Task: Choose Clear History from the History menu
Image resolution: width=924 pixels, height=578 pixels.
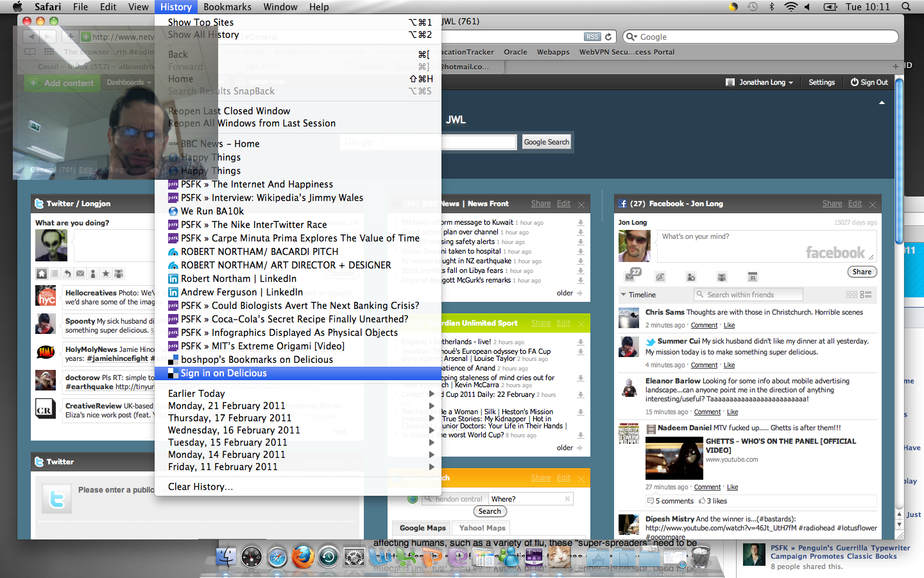Action: pos(200,487)
